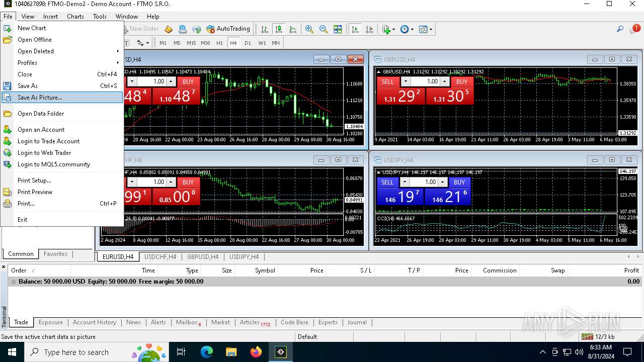
Task: Collapse GBPUSD one-click trading panel triangle
Action: (x=378, y=71)
